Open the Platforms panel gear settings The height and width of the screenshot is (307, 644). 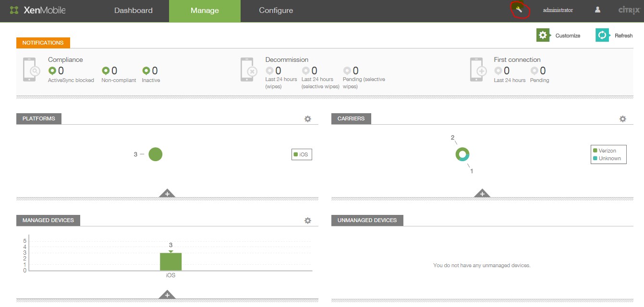(x=308, y=119)
